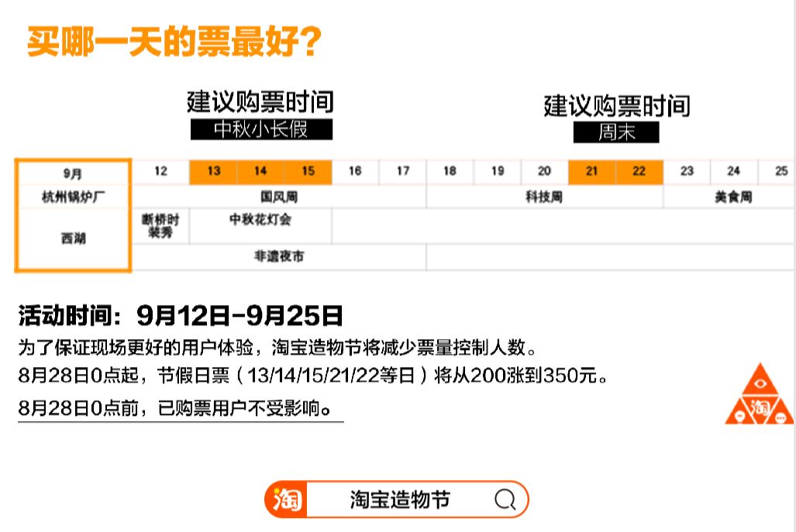Expand the 国风周 event row
Screen dimensions: 796x532
279,197
